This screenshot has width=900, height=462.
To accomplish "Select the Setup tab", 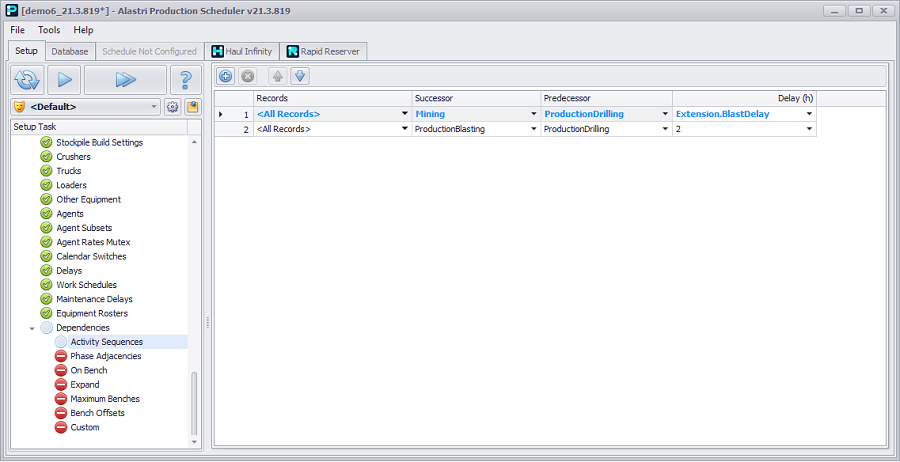I will pyautogui.click(x=26, y=51).
